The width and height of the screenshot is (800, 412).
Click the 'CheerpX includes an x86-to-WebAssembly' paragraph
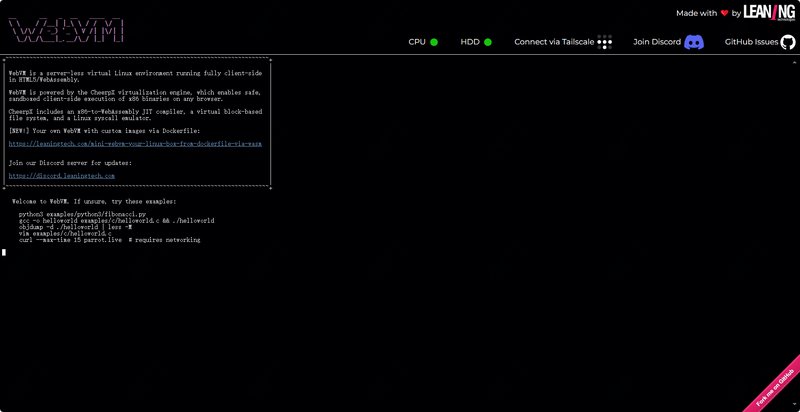135,115
